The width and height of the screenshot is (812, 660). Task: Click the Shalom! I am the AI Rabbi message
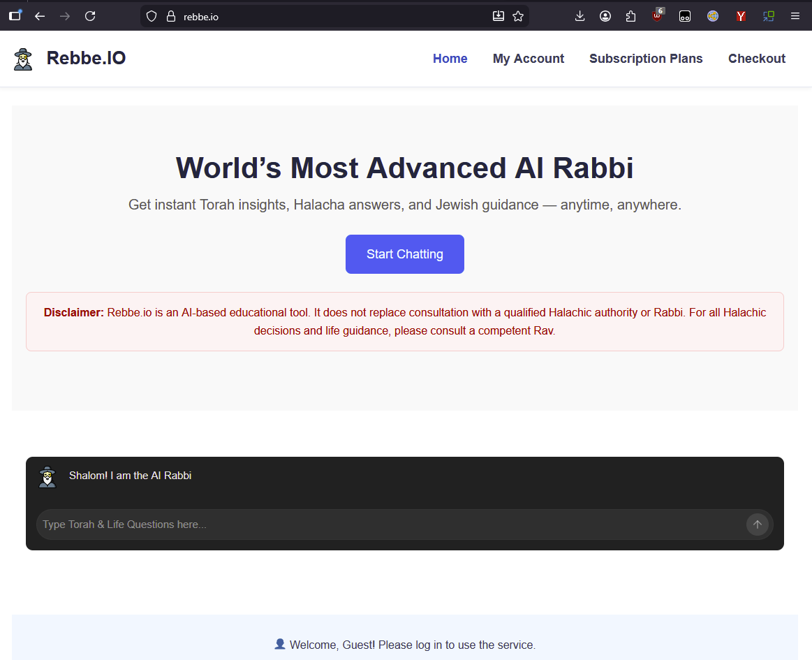[x=130, y=476]
